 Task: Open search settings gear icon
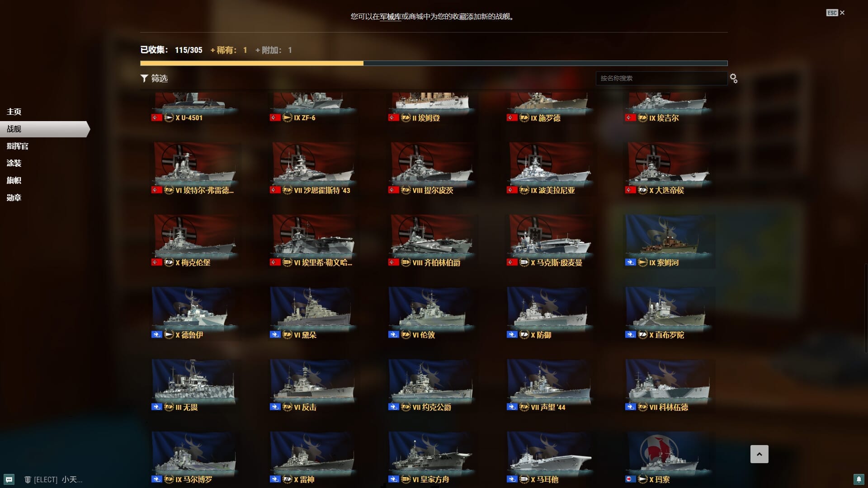733,79
